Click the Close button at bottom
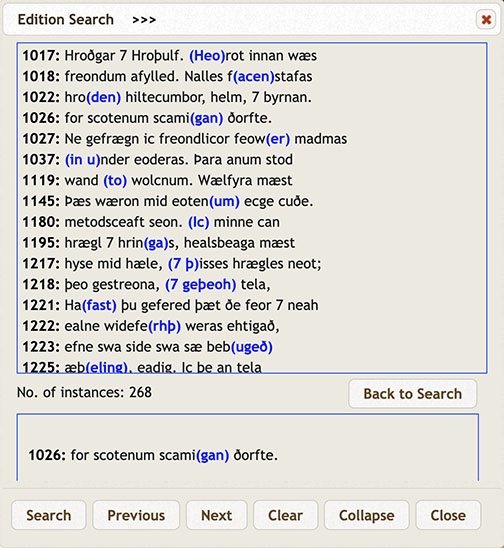Image resolution: width=504 pixels, height=548 pixels. point(448,515)
